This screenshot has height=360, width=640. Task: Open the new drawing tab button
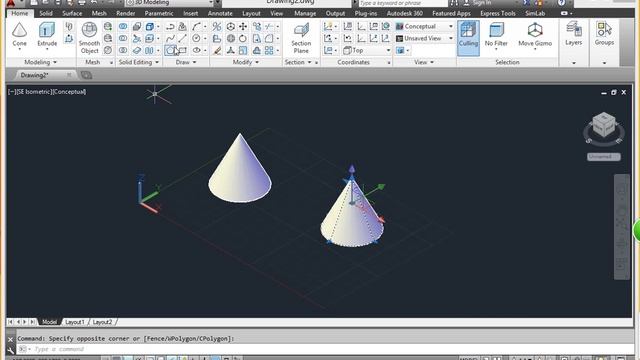pyautogui.click(x=86, y=75)
